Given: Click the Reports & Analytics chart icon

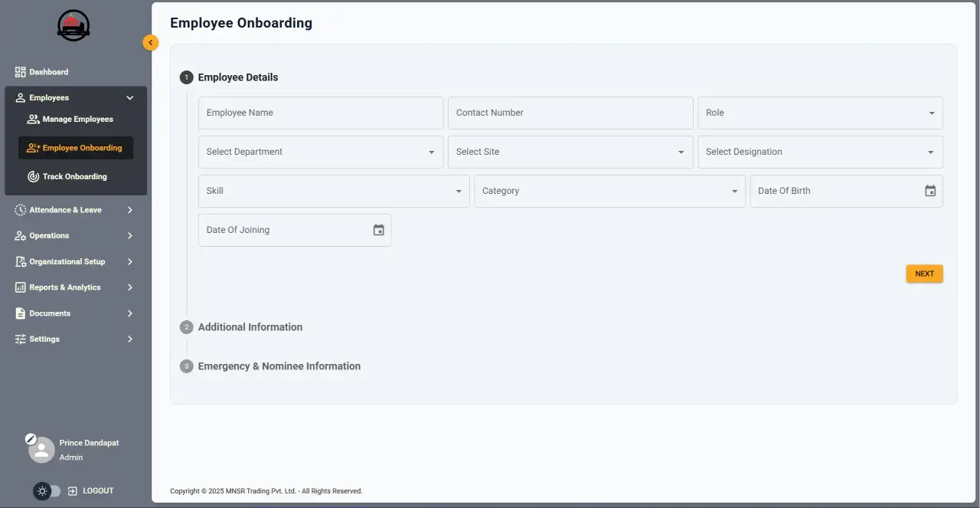Looking at the screenshot, I should pyautogui.click(x=20, y=287).
